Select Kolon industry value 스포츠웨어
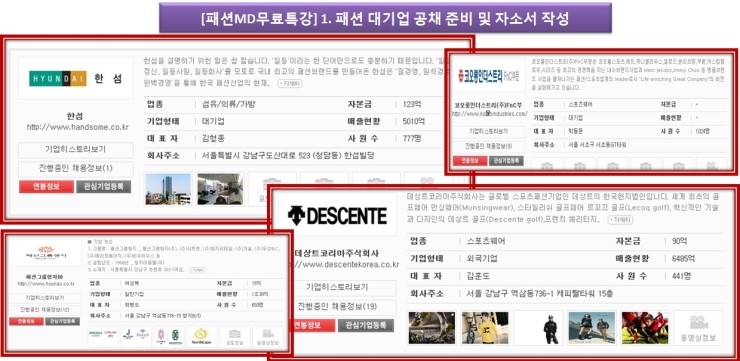This screenshot has height=361, width=740. click(580, 104)
